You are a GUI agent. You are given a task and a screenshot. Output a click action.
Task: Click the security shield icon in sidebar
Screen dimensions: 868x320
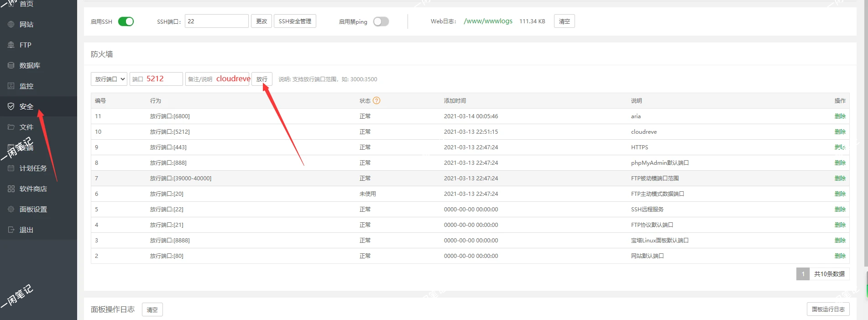tap(11, 107)
